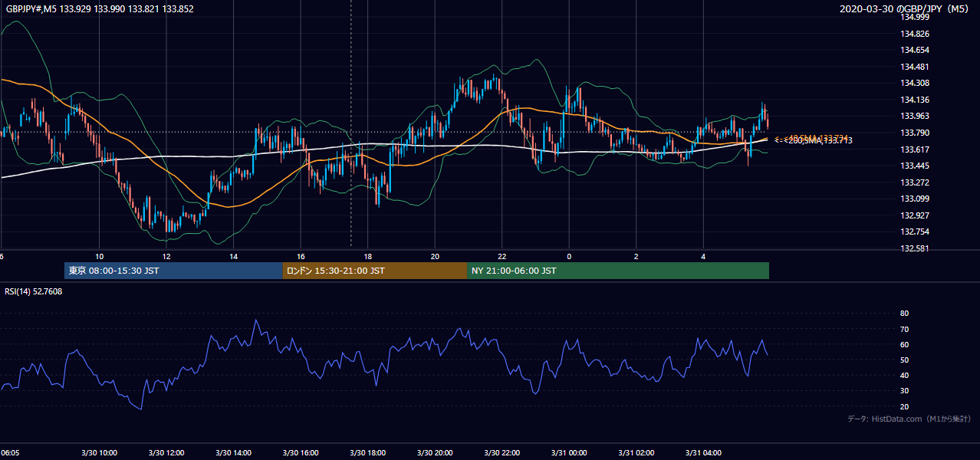Click RSI scale value 70
This screenshot has height=460, width=980.
pos(904,329)
